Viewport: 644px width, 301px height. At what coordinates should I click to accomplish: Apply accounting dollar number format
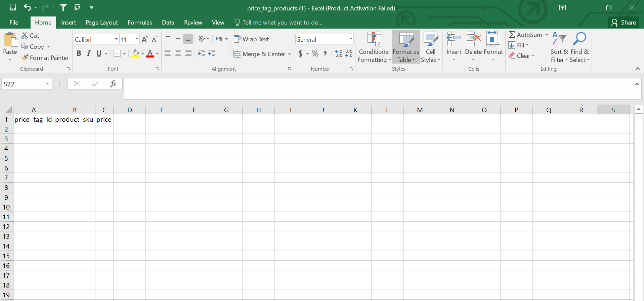tap(300, 53)
